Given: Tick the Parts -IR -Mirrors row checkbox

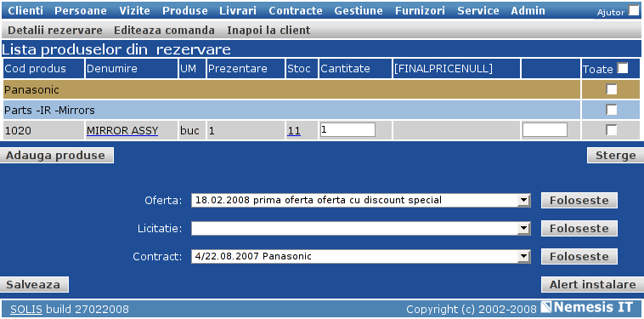Looking at the screenshot, I should pos(612,110).
